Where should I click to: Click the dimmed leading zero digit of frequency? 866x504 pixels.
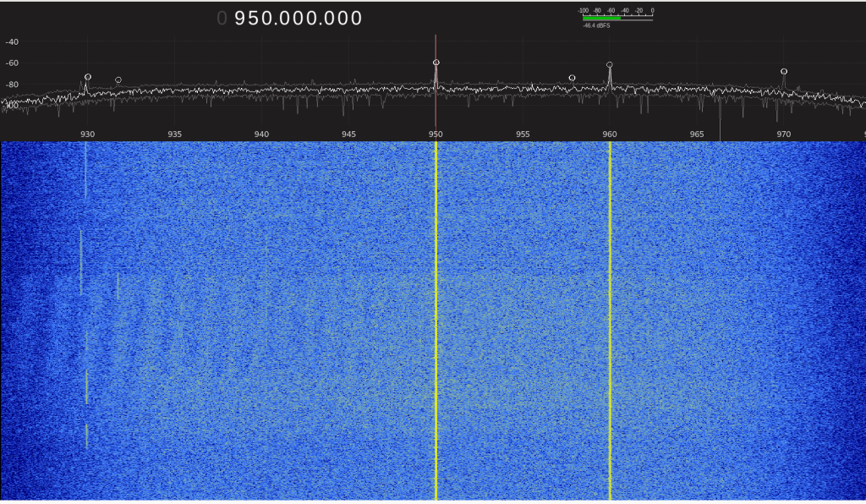(222, 19)
